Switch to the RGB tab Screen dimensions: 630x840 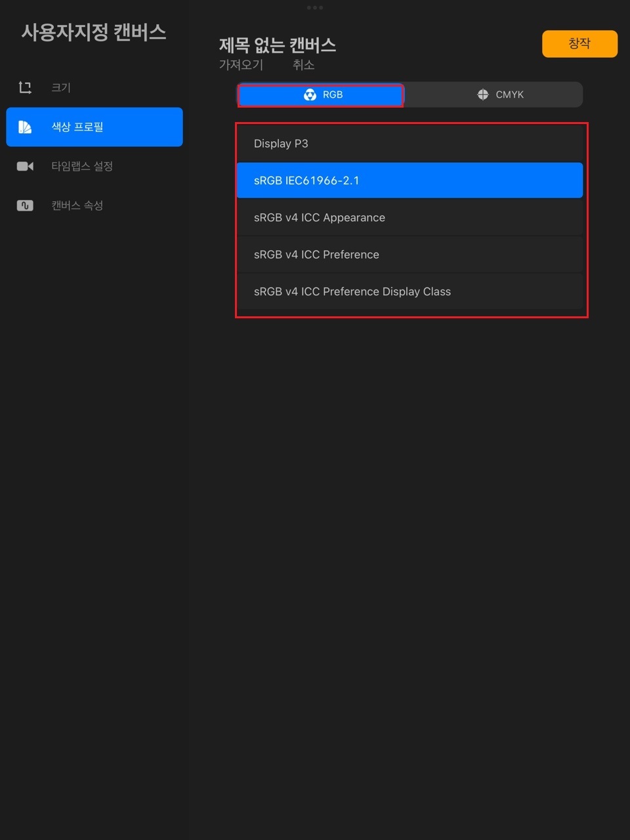[x=321, y=94]
